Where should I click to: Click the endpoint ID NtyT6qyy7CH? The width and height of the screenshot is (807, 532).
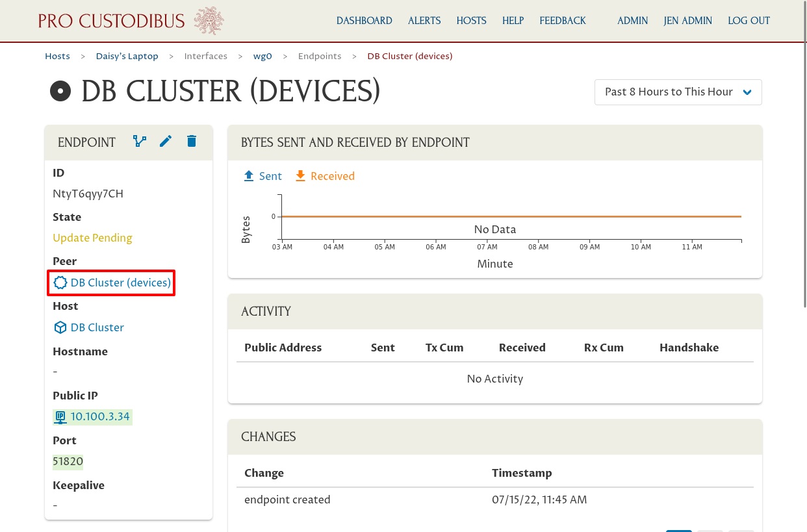tap(88, 194)
